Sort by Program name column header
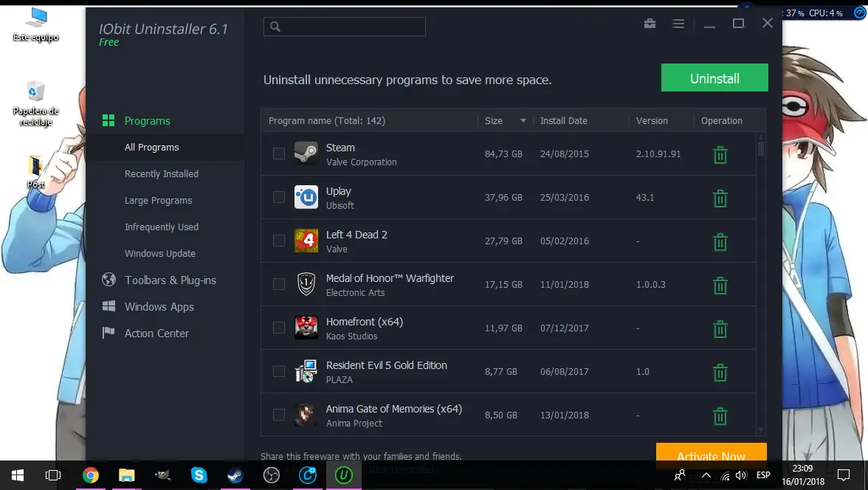Screen dimensions: 868x490 (x=326, y=121)
